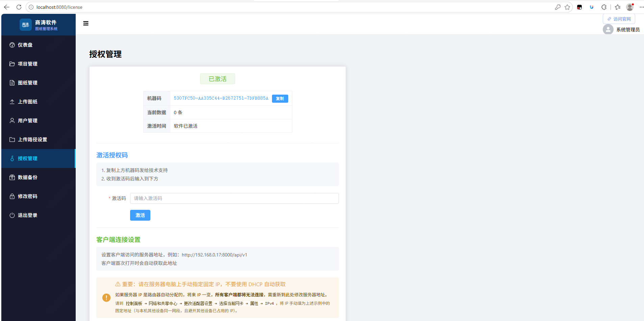Open browser settings and more menu

point(641,7)
